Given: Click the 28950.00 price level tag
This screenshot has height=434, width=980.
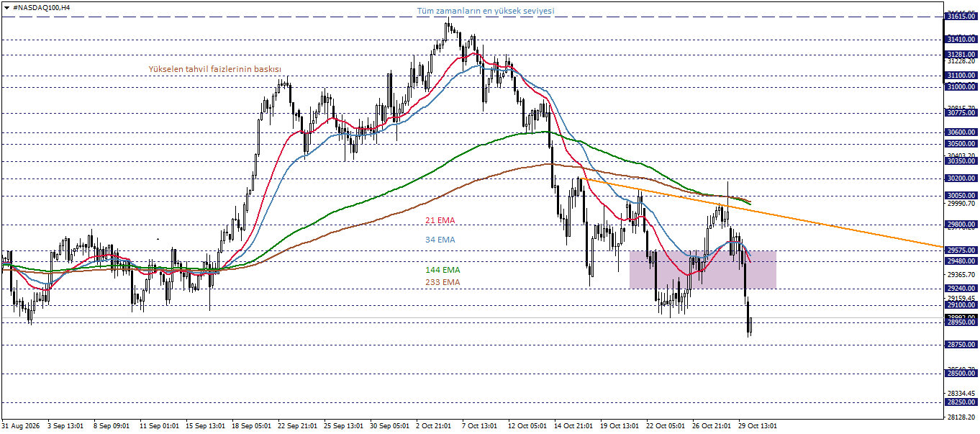Looking at the screenshot, I should (961, 322).
